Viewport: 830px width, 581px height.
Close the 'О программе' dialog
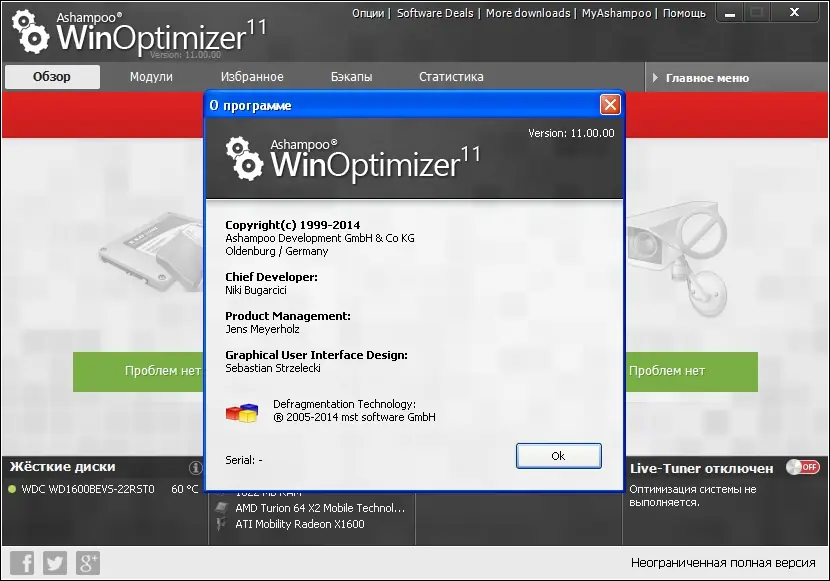coord(610,104)
